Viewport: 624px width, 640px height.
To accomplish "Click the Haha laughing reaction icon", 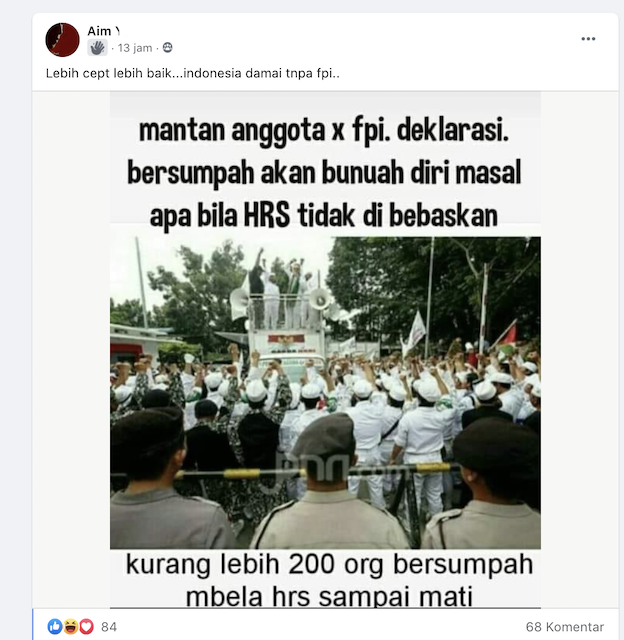I will (x=71, y=626).
